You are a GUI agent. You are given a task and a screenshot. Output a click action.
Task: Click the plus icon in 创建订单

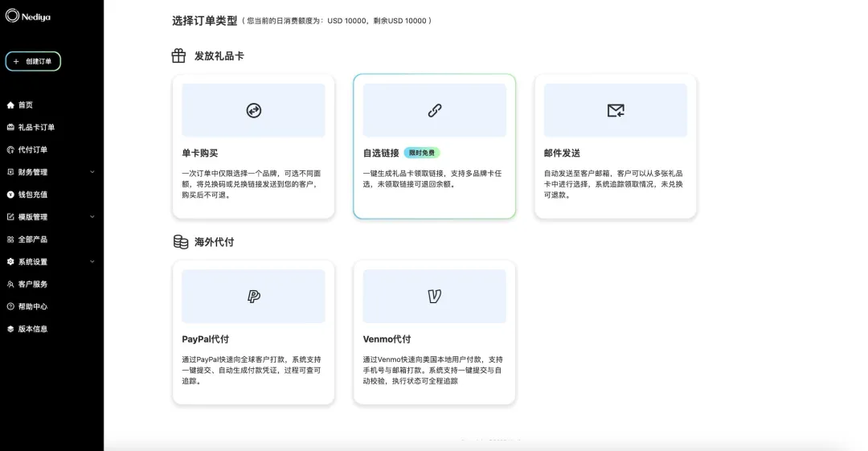point(16,61)
